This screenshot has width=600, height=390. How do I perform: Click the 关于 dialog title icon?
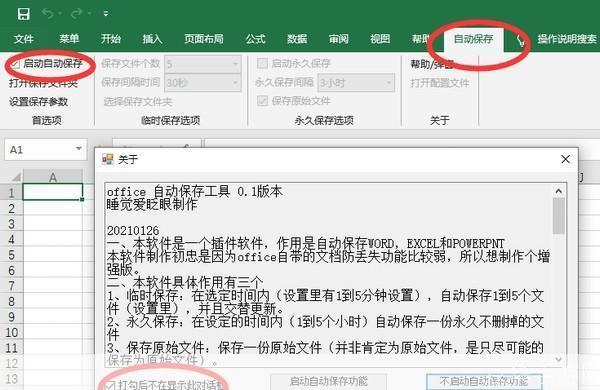point(108,159)
